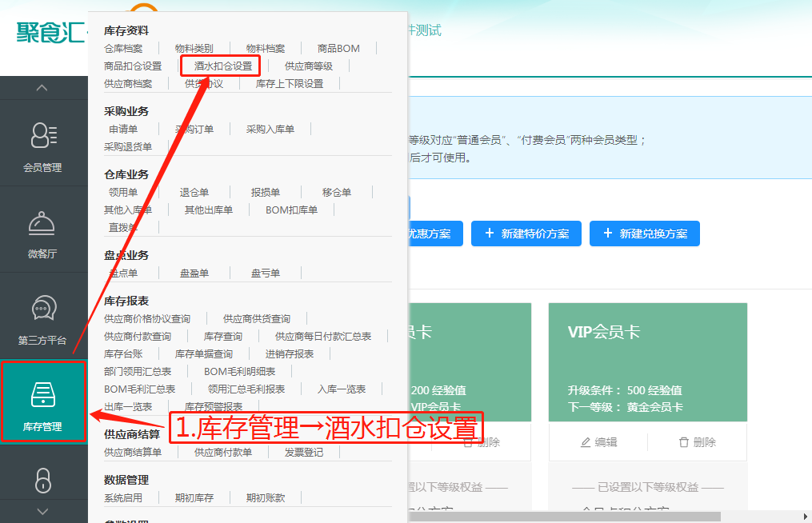Open 供应商价格协议查询 report
The width and height of the screenshot is (812, 523).
(147, 319)
